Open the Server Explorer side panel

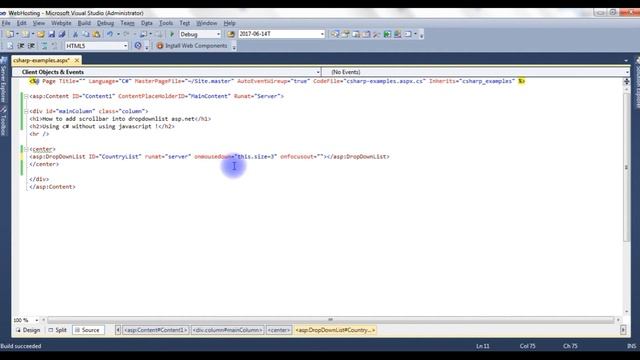click(x=4, y=81)
